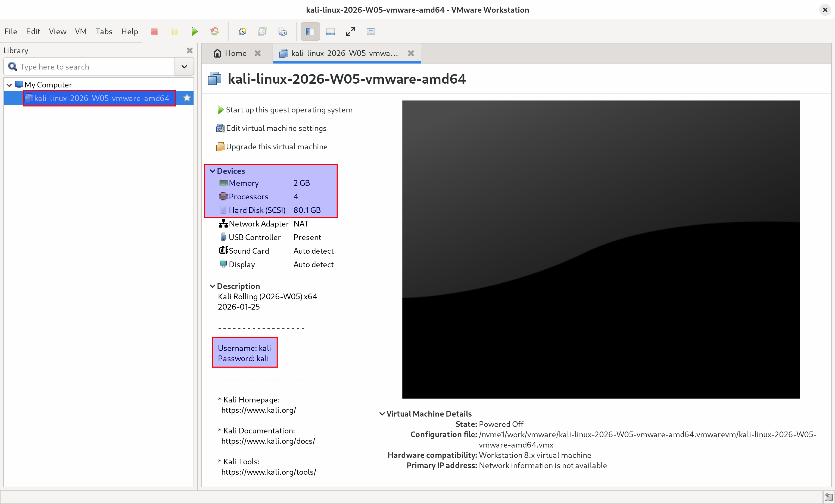The height and width of the screenshot is (504, 835).
Task: Click the VM icon next to the title
Action: [214, 78]
